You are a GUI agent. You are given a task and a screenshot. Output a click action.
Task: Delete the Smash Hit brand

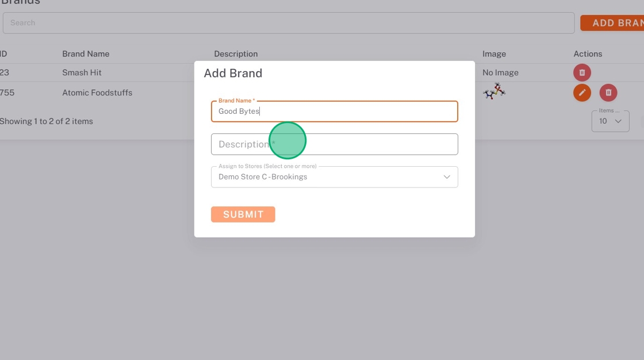pyautogui.click(x=582, y=72)
